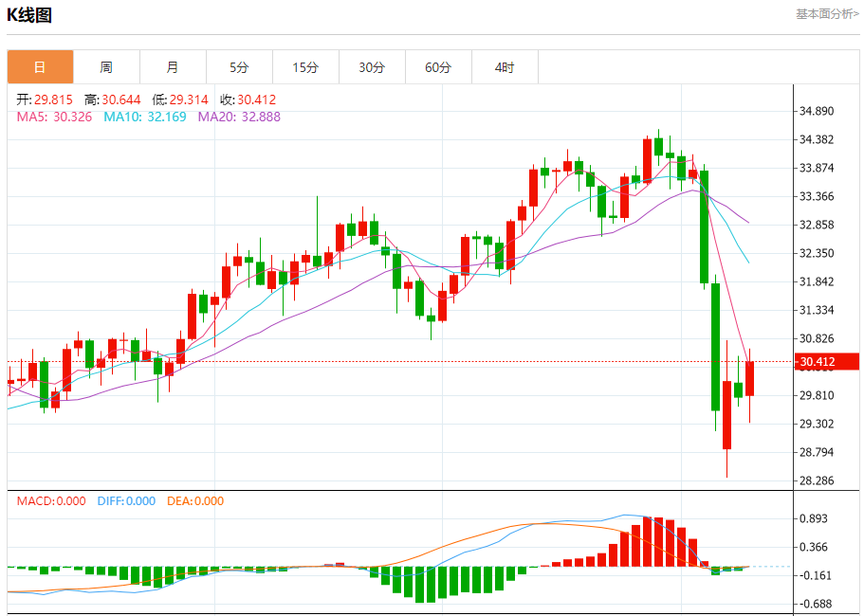This screenshot has height=616, width=864.
Task: Open the 4时 interval tab
Action: pos(505,67)
